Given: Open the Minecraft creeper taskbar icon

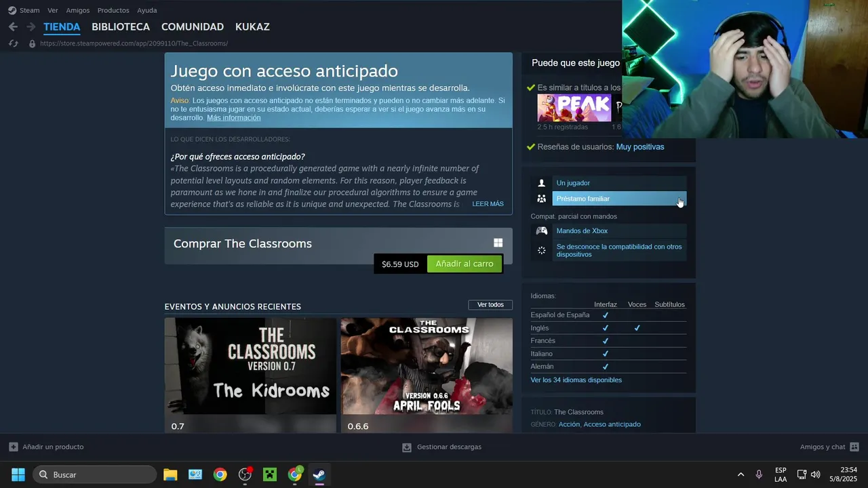Looking at the screenshot, I should click(270, 474).
